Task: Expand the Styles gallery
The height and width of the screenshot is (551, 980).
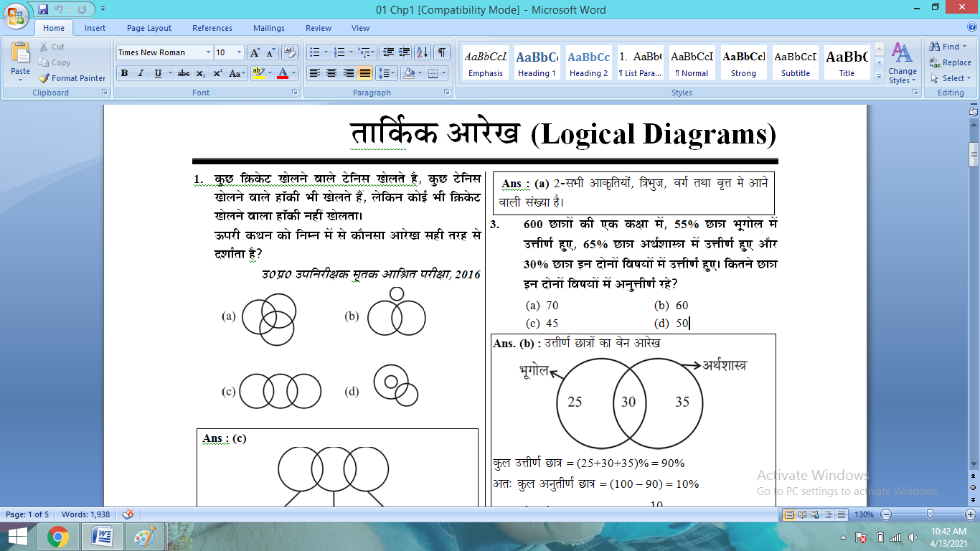Action: pyautogui.click(x=880, y=75)
